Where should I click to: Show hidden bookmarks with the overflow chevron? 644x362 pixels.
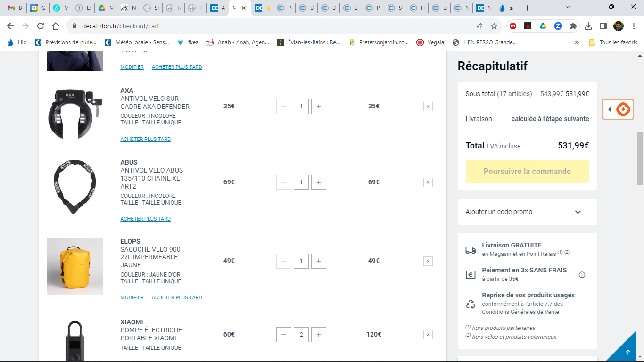click(x=577, y=42)
